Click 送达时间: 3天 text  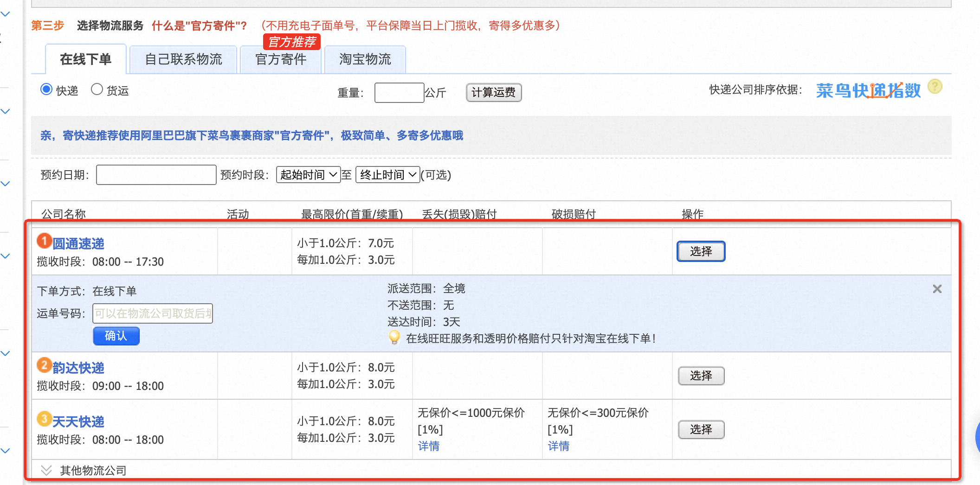(424, 322)
